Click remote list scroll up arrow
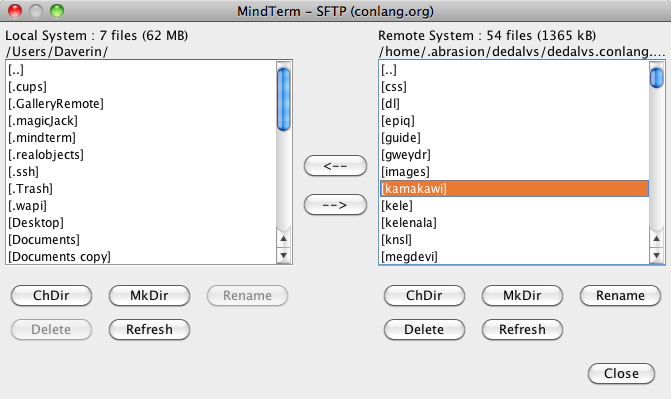Viewport: 671px width, 399px height. point(656,239)
